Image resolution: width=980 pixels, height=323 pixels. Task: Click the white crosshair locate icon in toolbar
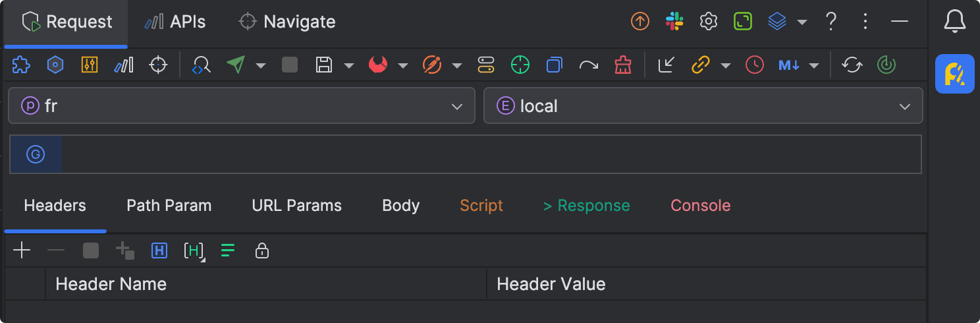(x=158, y=65)
